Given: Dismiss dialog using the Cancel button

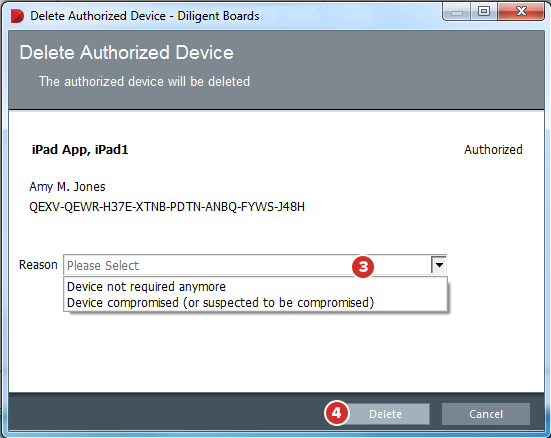Looking at the screenshot, I should [x=486, y=414].
